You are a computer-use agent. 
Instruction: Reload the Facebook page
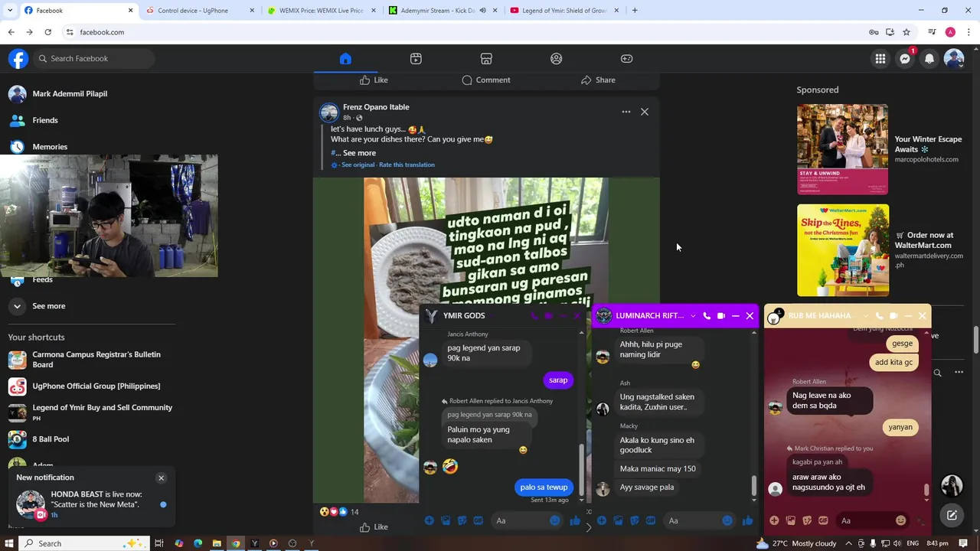click(x=47, y=32)
